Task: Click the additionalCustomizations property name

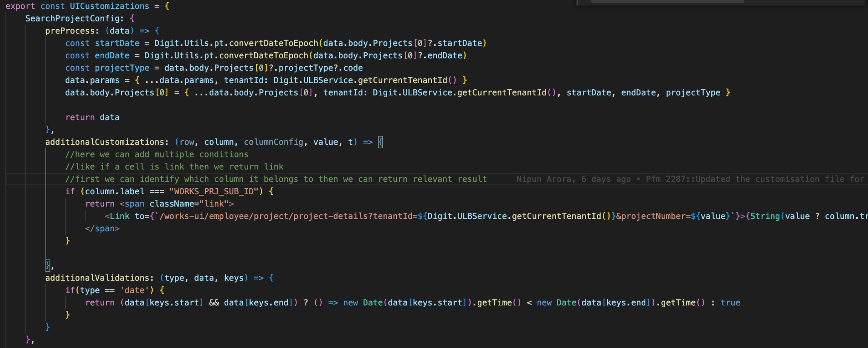Action: (104, 142)
